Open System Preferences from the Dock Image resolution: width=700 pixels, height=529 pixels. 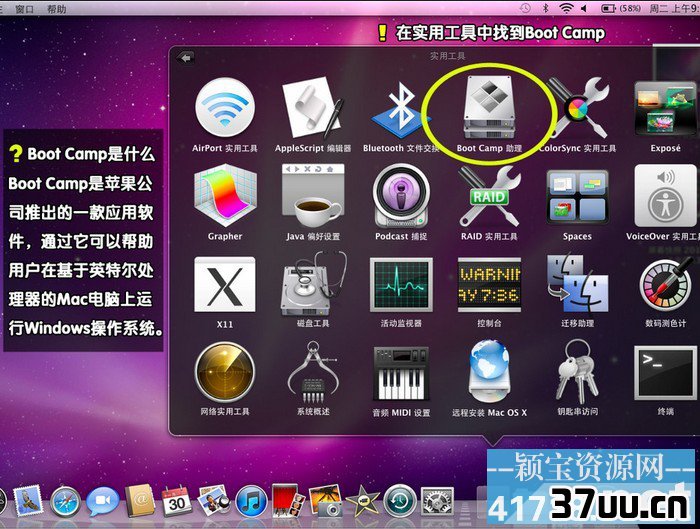click(x=437, y=501)
